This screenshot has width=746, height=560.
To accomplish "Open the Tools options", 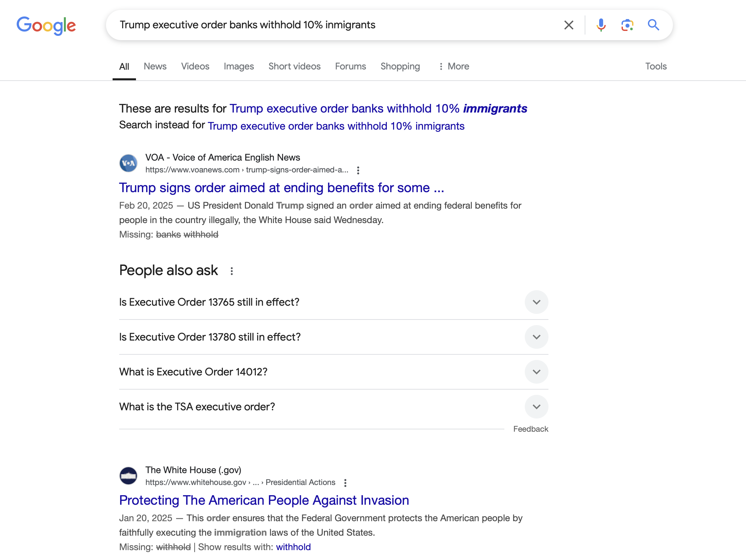I will (655, 66).
